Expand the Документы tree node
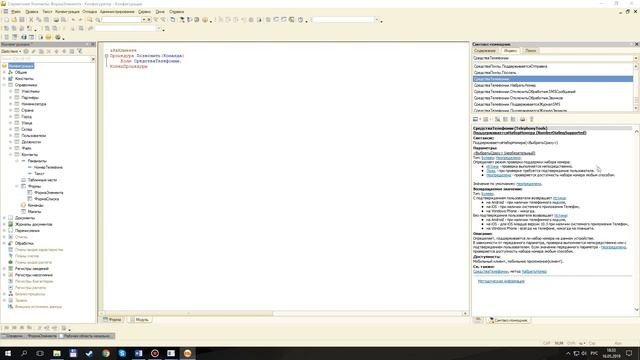Screen dimensions: 640x360 (x=4, y=218)
